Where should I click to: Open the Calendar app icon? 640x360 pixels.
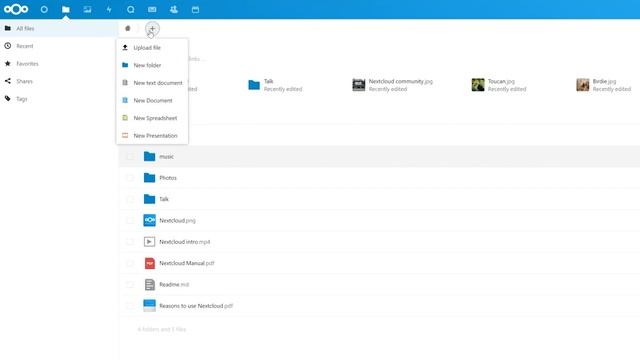click(x=196, y=9)
